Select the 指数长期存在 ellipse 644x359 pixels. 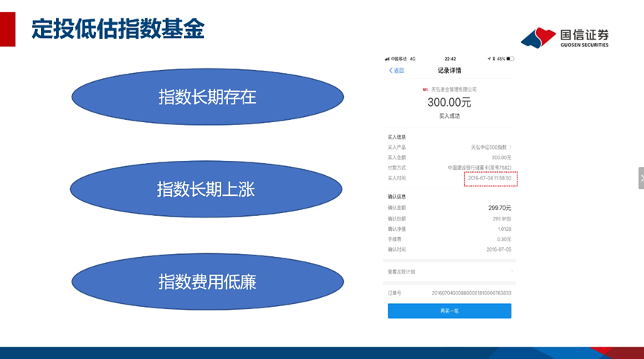[208, 97]
